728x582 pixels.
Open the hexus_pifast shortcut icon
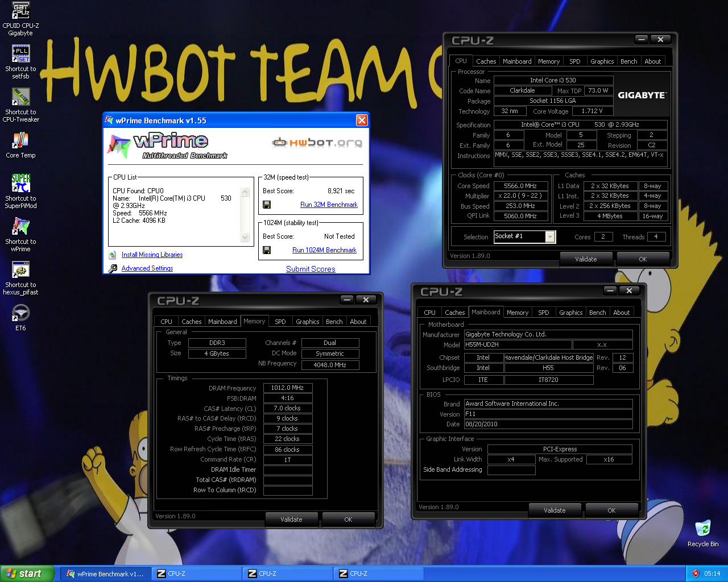[x=20, y=269]
